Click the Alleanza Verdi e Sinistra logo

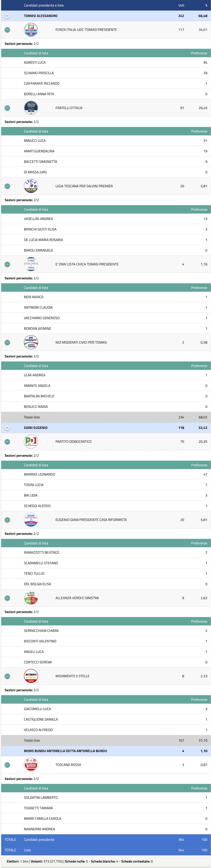tap(31, 598)
